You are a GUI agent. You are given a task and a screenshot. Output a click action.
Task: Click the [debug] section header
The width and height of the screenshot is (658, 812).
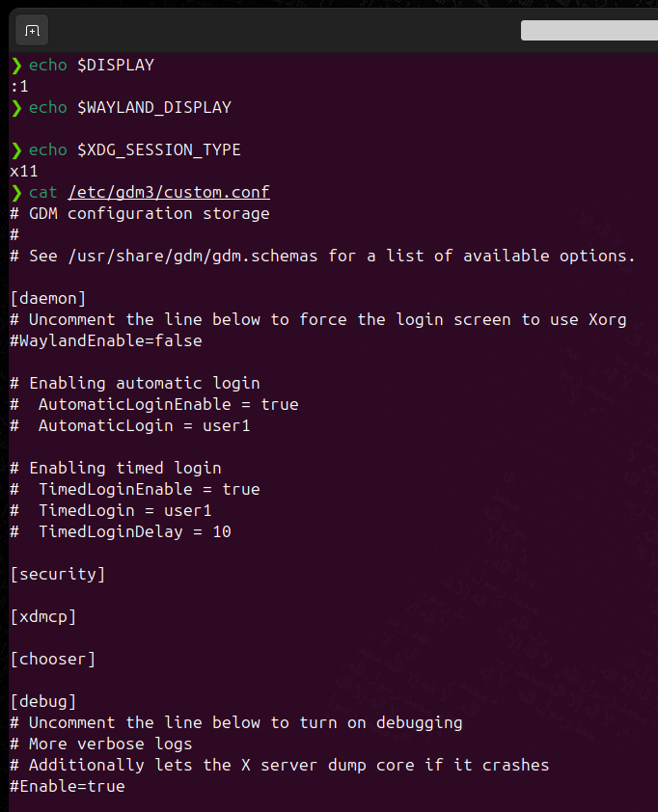coord(43,701)
